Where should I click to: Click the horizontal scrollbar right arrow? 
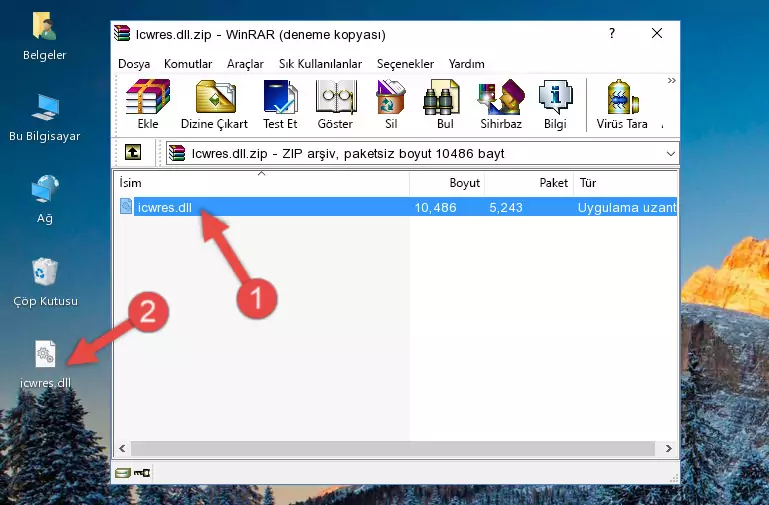pos(668,448)
